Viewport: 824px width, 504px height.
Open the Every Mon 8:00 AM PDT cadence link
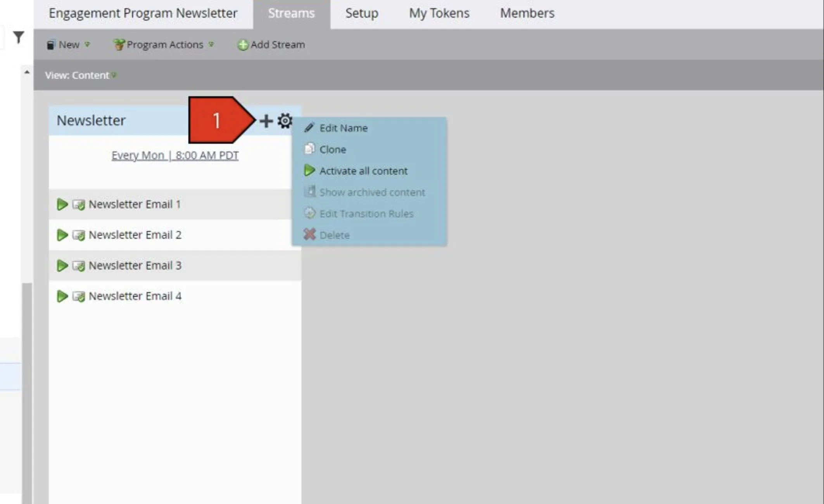175,155
